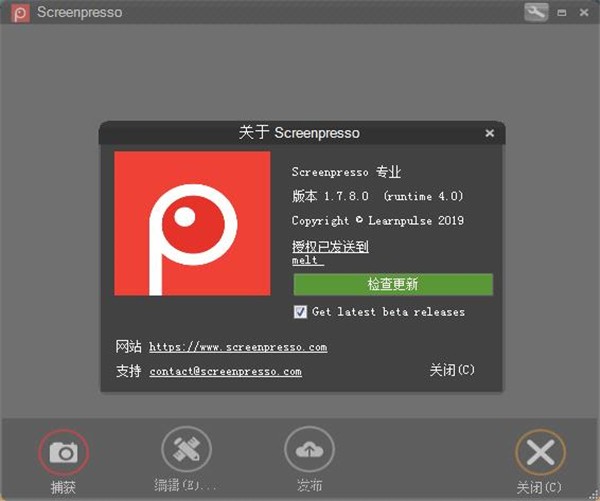The height and width of the screenshot is (501, 600).
Task: Click the green 检查更新 button
Action: click(x=393, y=284)
